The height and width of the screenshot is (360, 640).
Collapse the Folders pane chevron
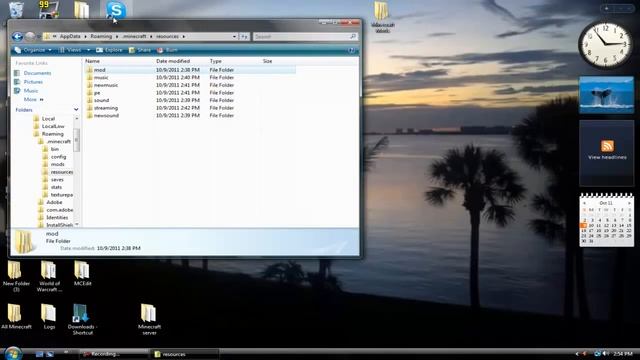point(76,110)
